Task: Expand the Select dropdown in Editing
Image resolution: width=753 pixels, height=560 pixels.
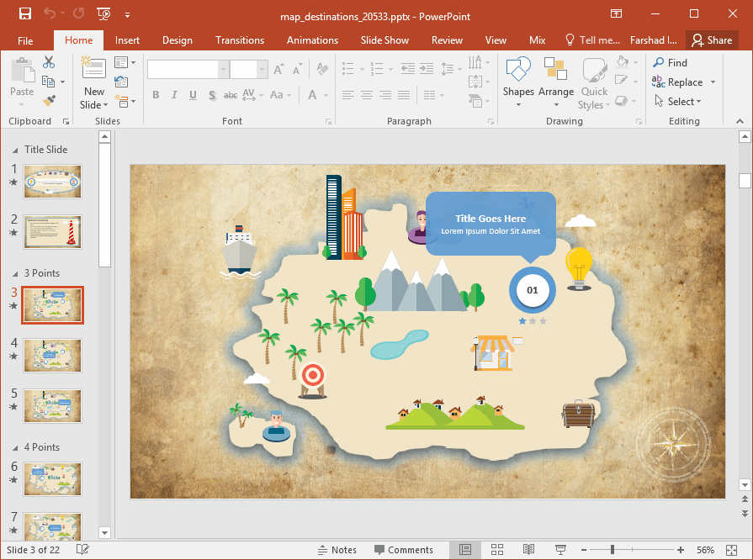Action: click(x=681, y=102)
